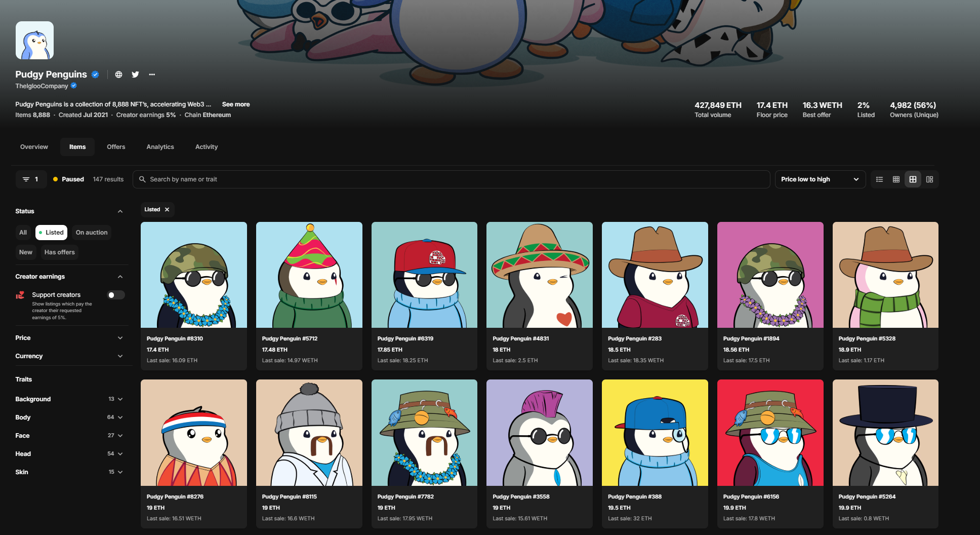This screenshot has height=535, width=980.
Task: Switch to the Analytics tab
Action: pyautogui.click(x=160, y=147)
